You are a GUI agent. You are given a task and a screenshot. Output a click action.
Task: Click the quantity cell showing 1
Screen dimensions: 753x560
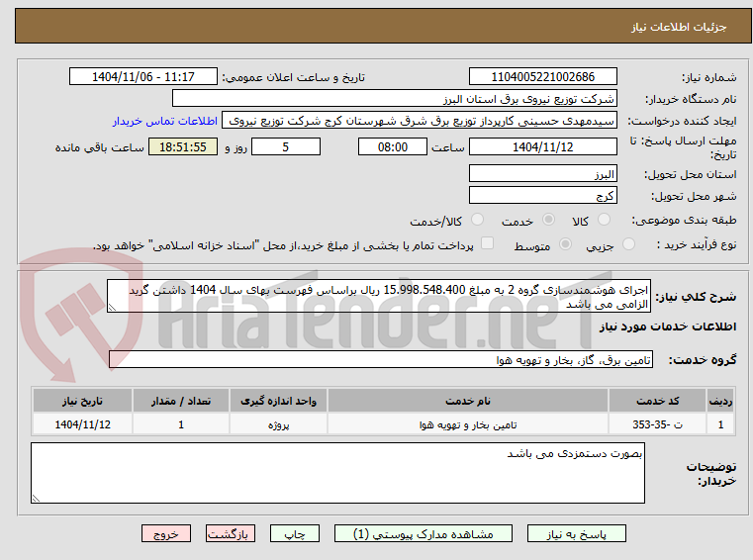pyautogui.click(x=181, y=424)
